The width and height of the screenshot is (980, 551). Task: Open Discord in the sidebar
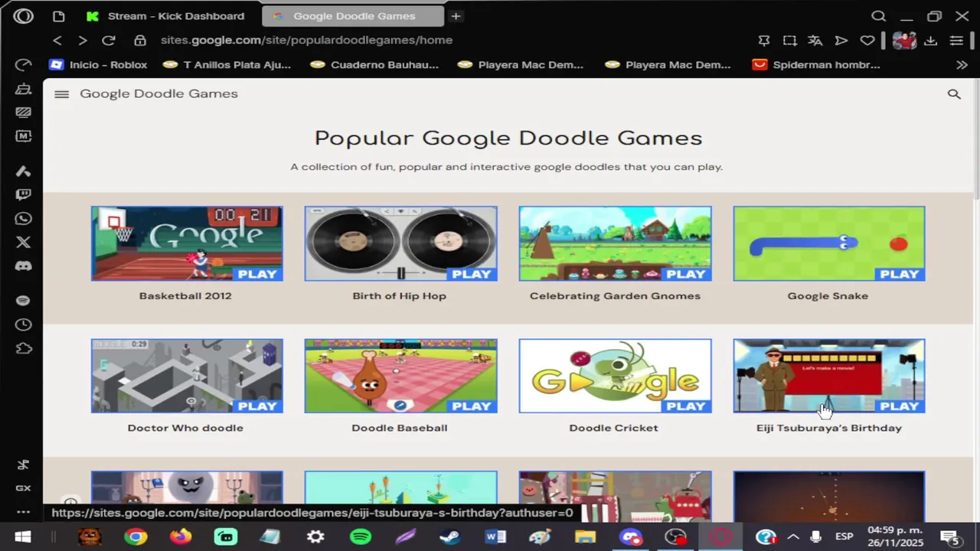pos(23,267)
